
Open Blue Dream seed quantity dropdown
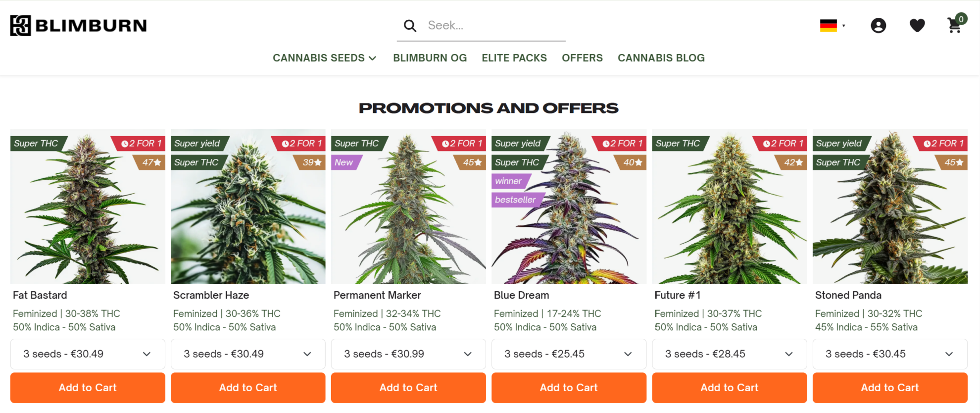coord(569,354)
